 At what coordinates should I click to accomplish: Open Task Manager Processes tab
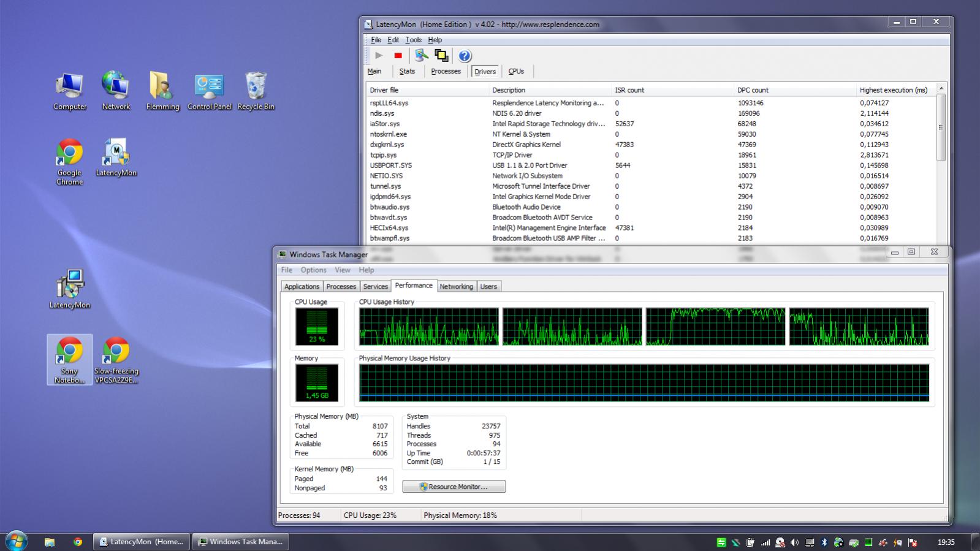[x=341, y=286]
